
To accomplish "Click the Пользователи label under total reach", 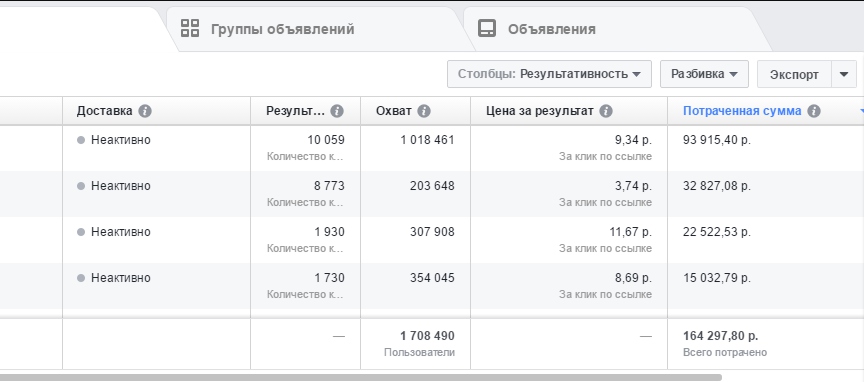I will (419, 352).
